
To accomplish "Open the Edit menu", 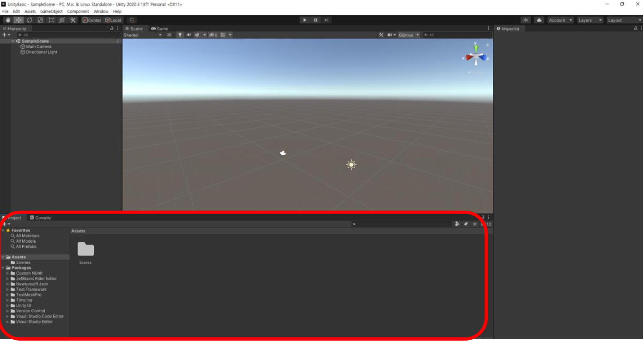I will click(x=17, y=12).
